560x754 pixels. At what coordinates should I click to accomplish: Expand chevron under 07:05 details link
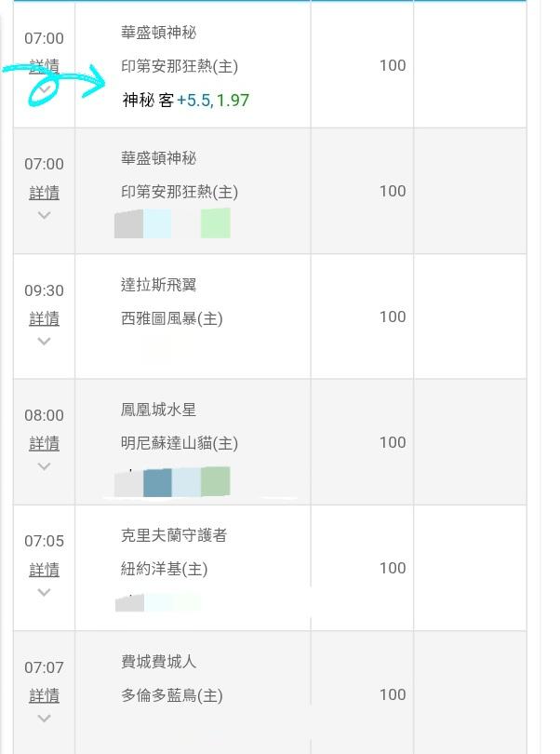45,592
